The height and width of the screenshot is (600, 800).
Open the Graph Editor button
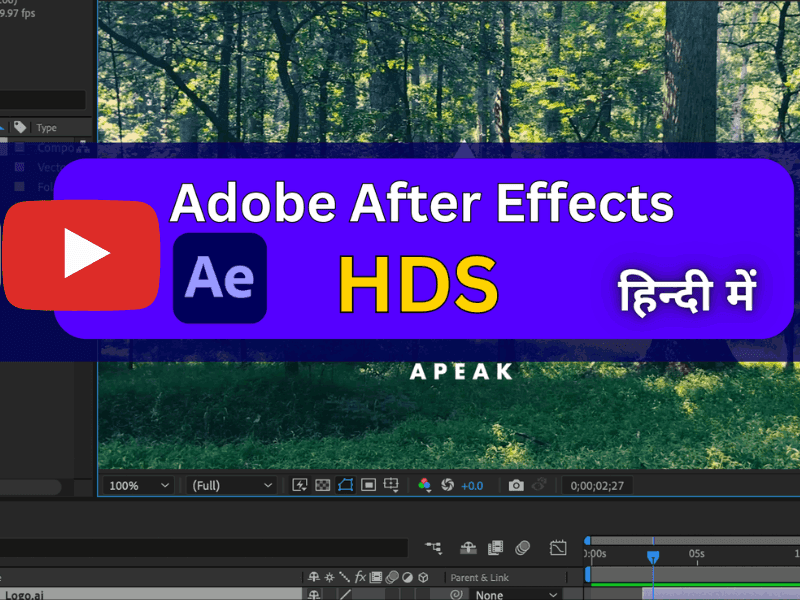tap(558, 548)
